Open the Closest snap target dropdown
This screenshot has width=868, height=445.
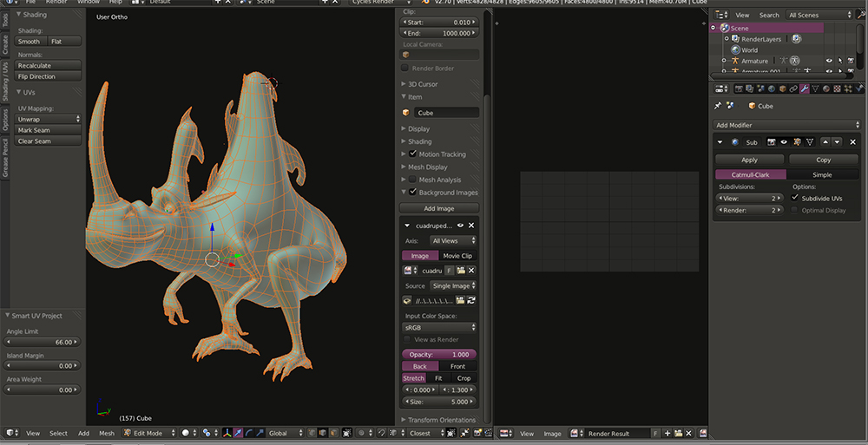coord(427,433)
